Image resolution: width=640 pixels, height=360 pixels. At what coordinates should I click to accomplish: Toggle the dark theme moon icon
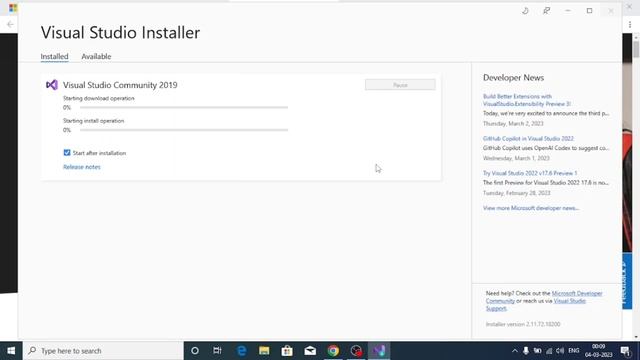click(x=525, y=11)
